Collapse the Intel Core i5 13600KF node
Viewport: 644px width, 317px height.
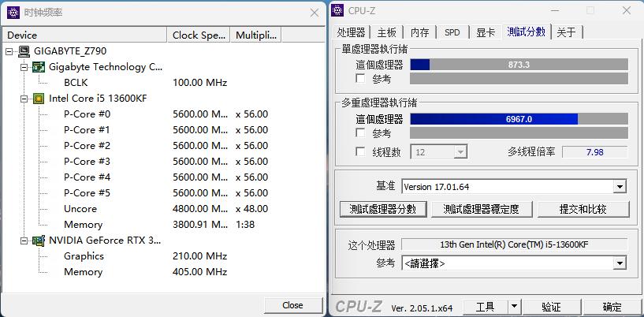coord(24,99)
